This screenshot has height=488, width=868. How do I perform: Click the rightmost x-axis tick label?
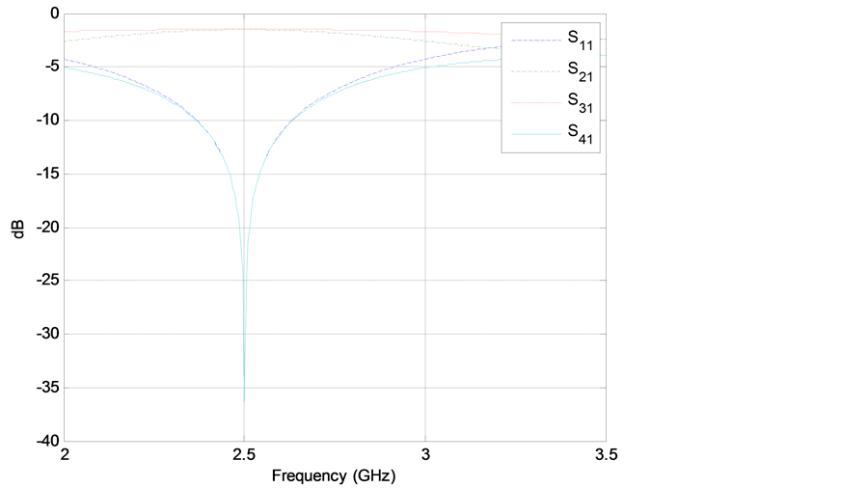(x=605, y=451)
